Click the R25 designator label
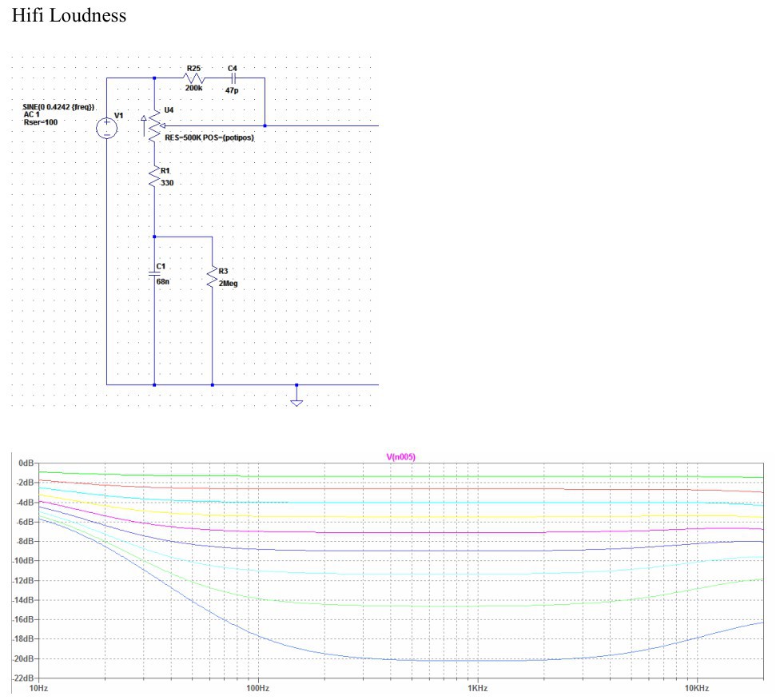 pyautogui.click(x=193, y=68)
